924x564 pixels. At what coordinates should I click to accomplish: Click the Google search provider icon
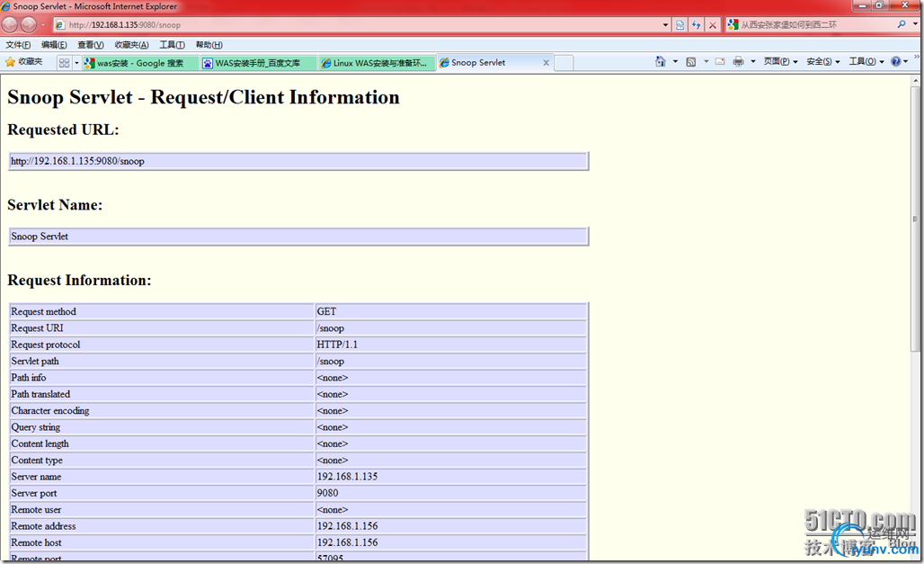pyautogui.click(x=733, y=24)
